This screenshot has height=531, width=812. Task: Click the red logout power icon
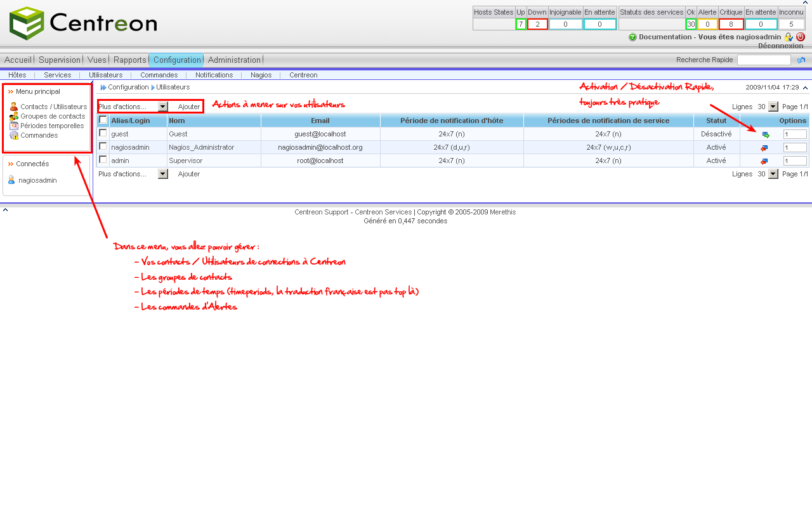click(800, 37)
